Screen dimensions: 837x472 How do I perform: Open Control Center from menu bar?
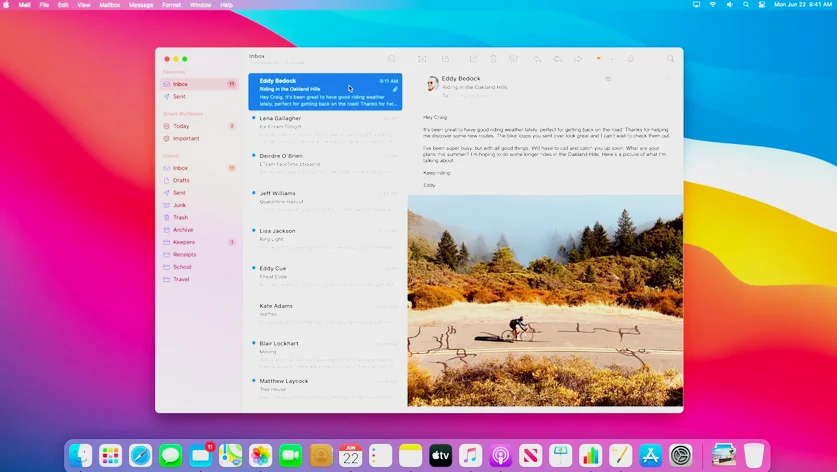point(762,5)
